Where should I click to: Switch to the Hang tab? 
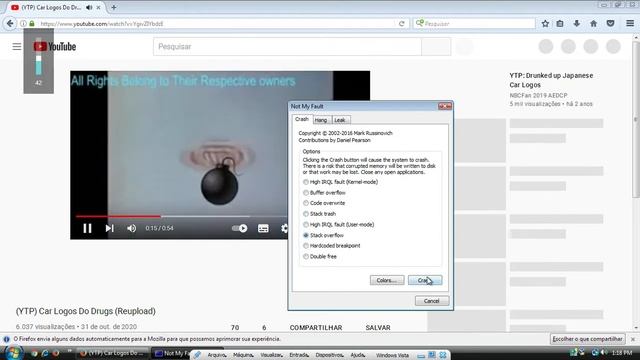[x=321, y=120]
